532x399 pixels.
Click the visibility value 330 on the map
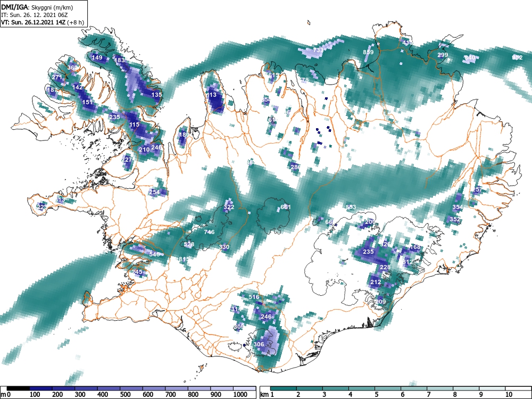[224, 247]
